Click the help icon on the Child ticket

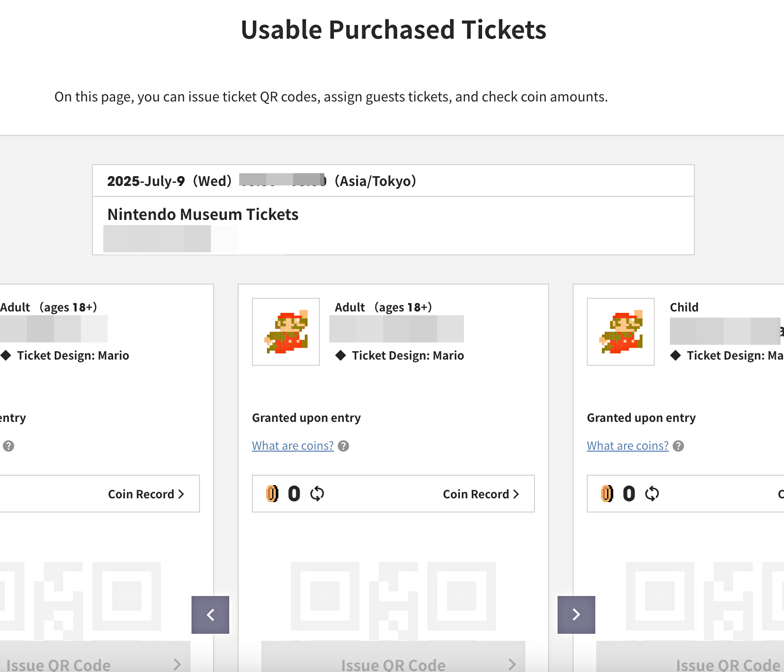pos(678,446)
